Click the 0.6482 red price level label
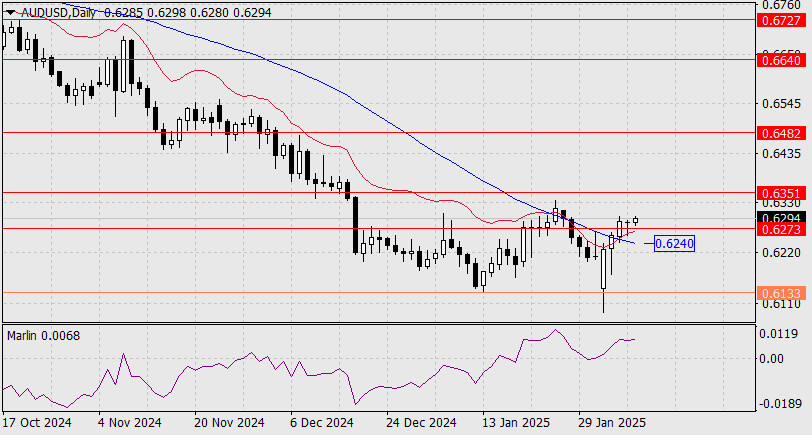812x435 pixels. pyautogui.click(x=781, y=133)
